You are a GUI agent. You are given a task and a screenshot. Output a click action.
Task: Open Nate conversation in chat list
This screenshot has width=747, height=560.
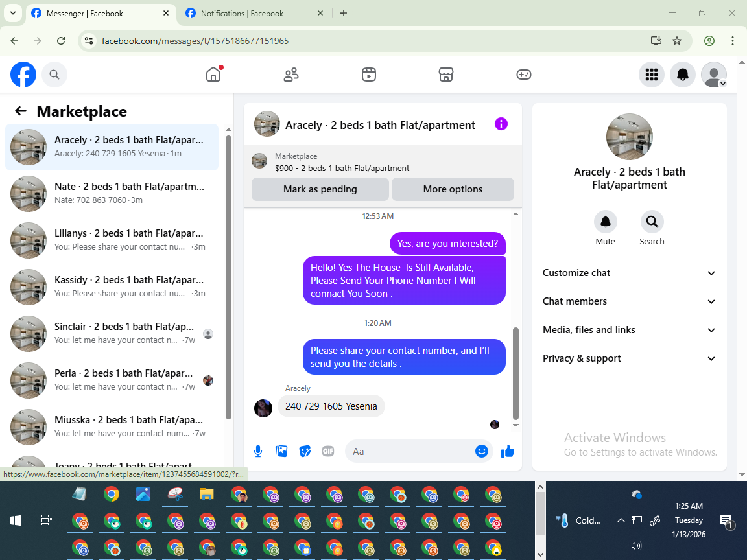[112, 193]
